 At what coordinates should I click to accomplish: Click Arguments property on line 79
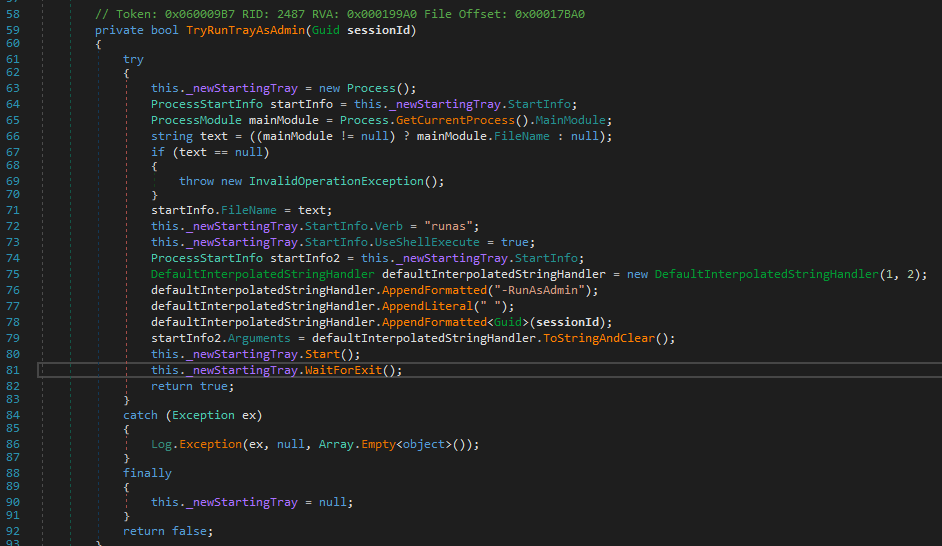click(x=259, y=338)
